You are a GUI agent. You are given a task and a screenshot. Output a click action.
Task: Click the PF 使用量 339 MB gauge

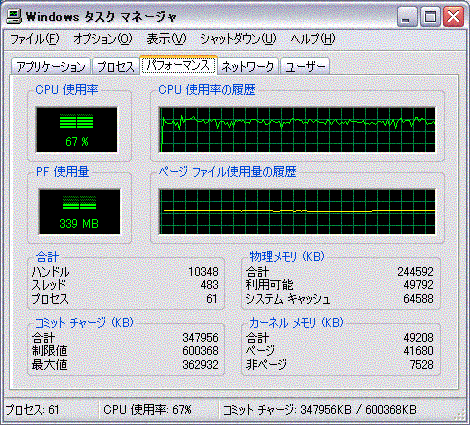click(79, 212)
